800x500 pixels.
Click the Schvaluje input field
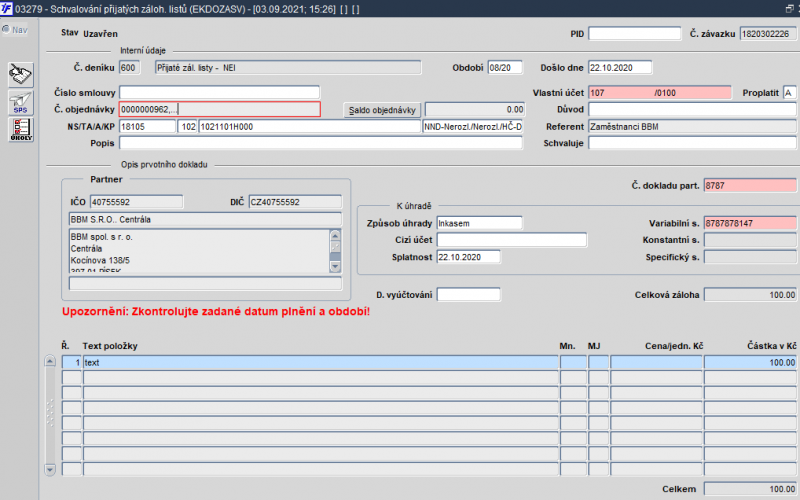point(692,143)
